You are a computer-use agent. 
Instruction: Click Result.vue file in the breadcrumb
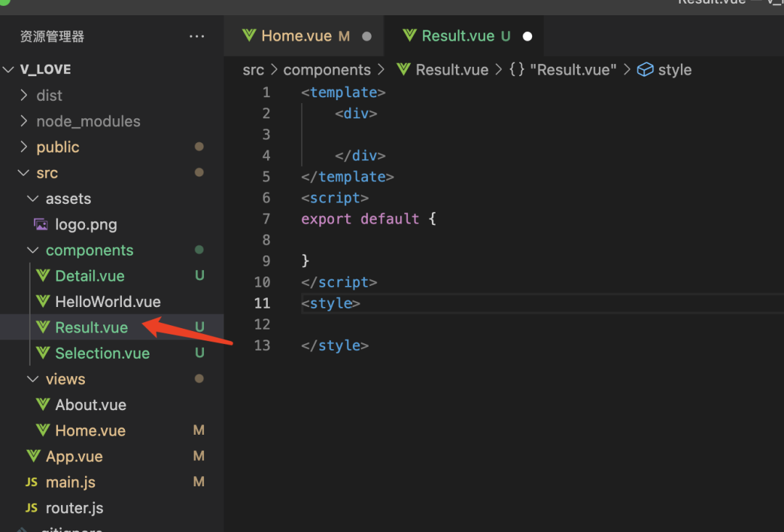click(x=452, y=70)
